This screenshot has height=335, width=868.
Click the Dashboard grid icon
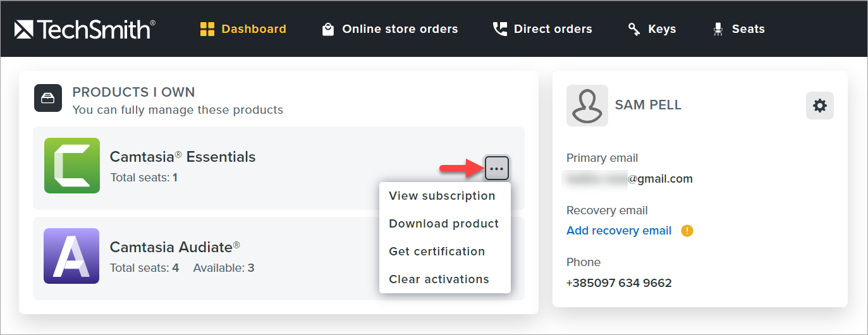click(x=207, y=29)
